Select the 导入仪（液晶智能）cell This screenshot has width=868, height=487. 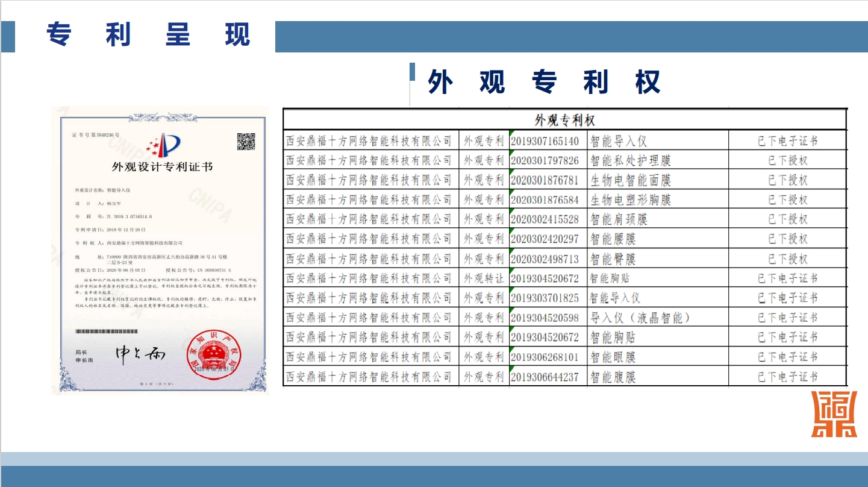click(x=640, y=318)
